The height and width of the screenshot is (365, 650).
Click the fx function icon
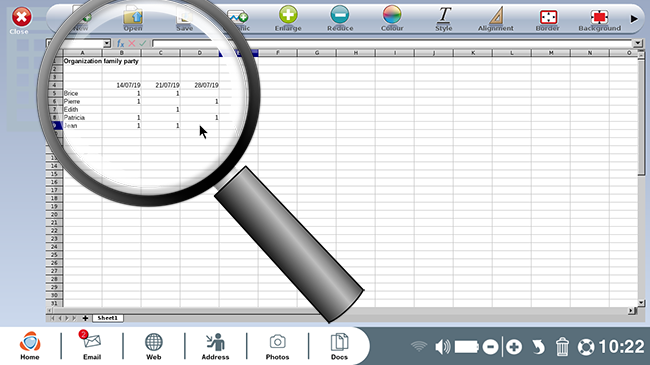tap(120, 44)
